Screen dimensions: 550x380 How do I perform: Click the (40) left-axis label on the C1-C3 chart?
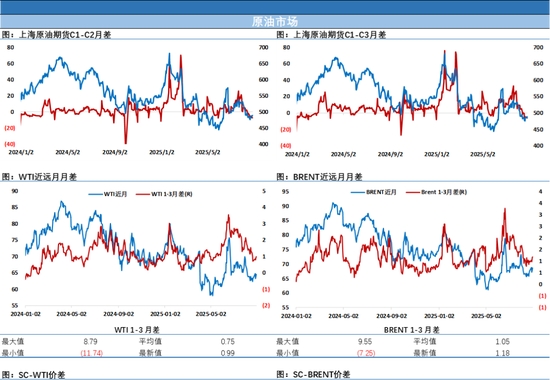pyautogui.click(x=286, y=145)
